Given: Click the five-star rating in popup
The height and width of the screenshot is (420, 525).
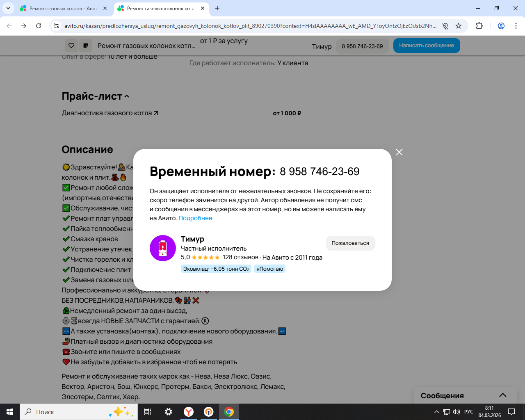Looking at the screenshot, I should coord(205,257).
